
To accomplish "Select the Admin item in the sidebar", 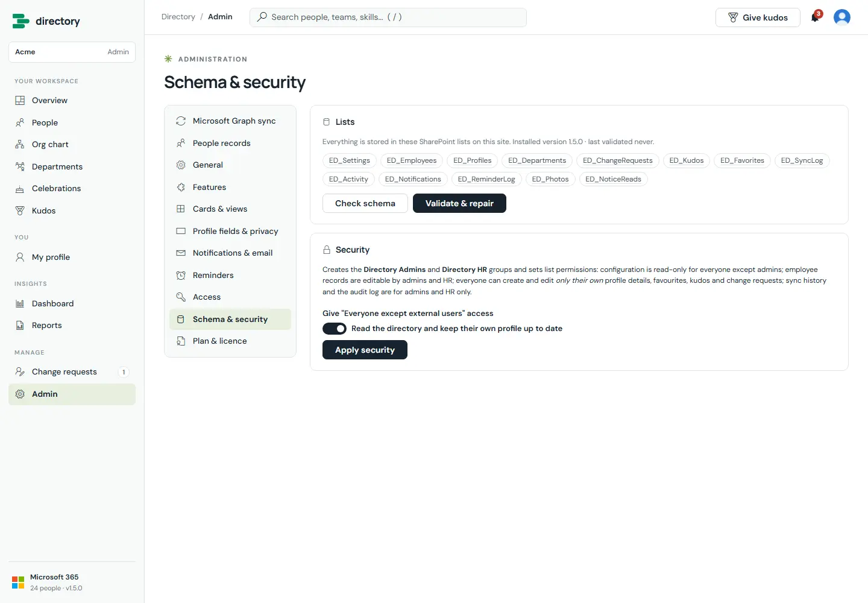I will pos(72,394).
